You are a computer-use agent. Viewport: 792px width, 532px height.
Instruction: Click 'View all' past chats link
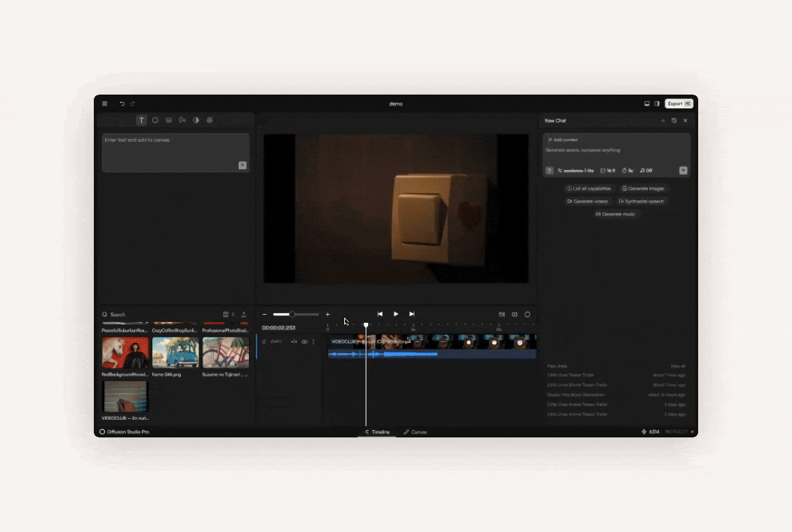point(677,366)
